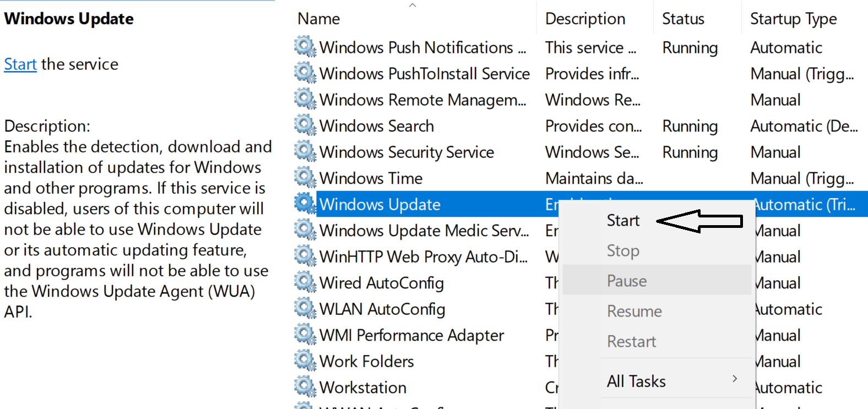Sort services by Name column header
868x409 pixels.
click(319, 19)
